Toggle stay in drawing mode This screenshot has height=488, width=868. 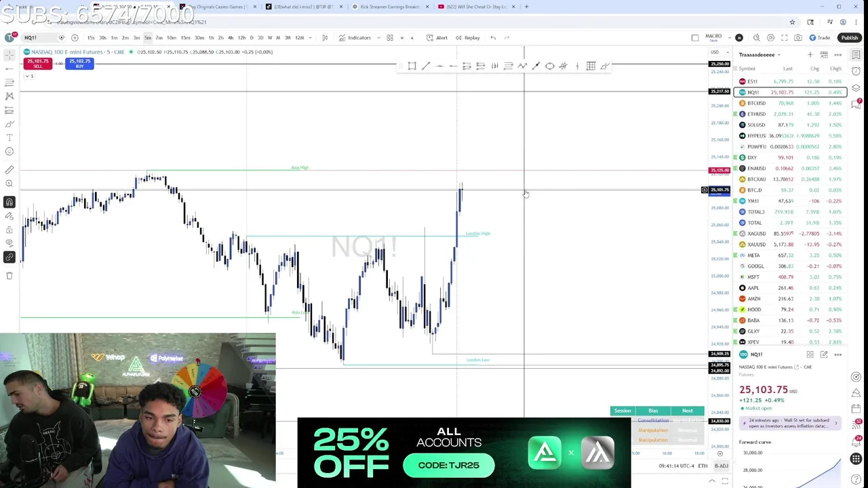coord(9,216)
